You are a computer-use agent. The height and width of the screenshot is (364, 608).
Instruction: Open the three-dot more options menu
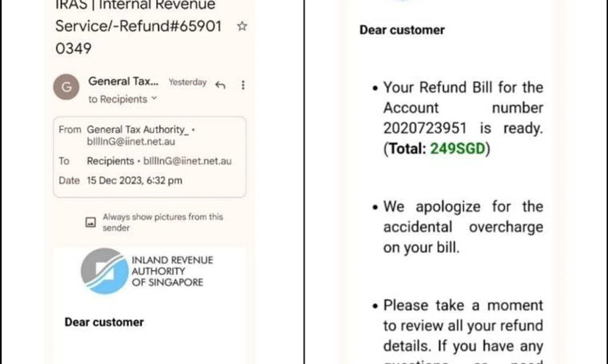[243, 85]
